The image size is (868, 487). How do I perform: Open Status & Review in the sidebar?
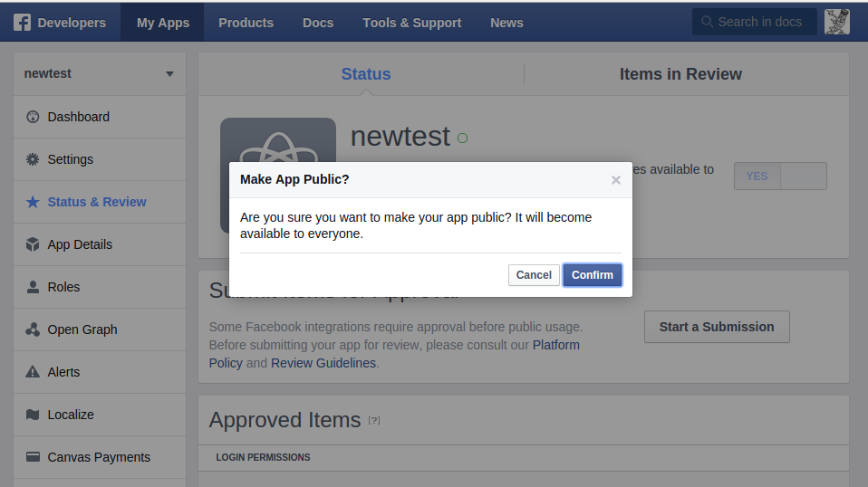(100, 202)
